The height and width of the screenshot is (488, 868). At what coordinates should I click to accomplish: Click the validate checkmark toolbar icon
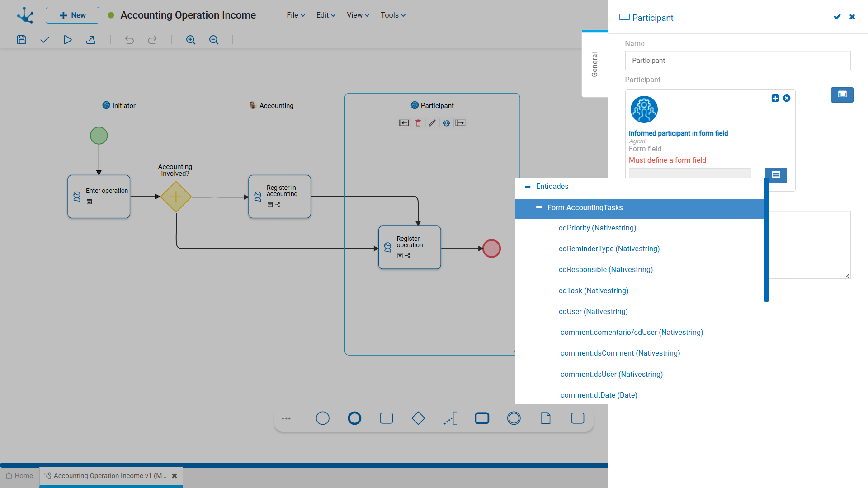[44, 40]
